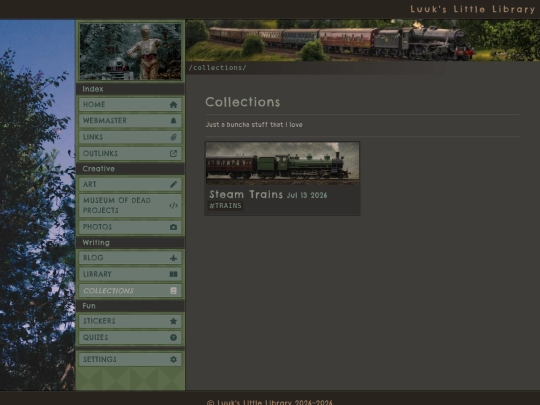This screenshot has width=540, height=405.
Task: Open the Library page
Action: 130,274
